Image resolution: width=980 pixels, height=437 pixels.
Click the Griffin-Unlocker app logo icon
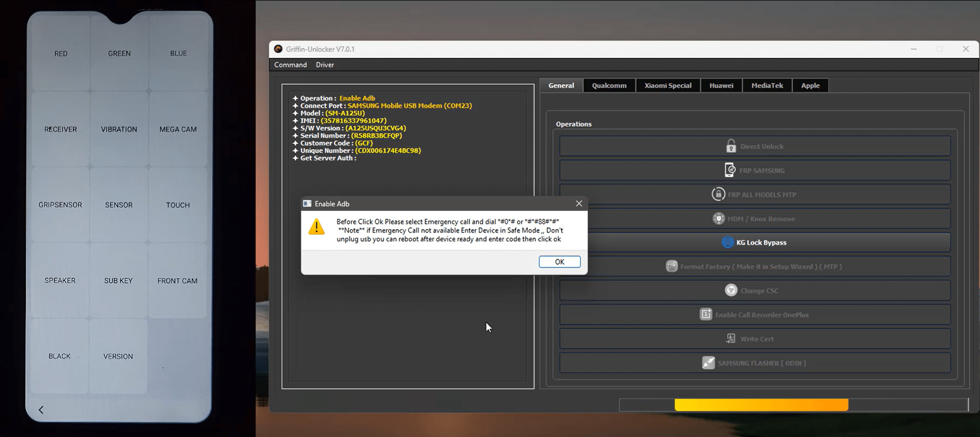click(x=278, y=49)
